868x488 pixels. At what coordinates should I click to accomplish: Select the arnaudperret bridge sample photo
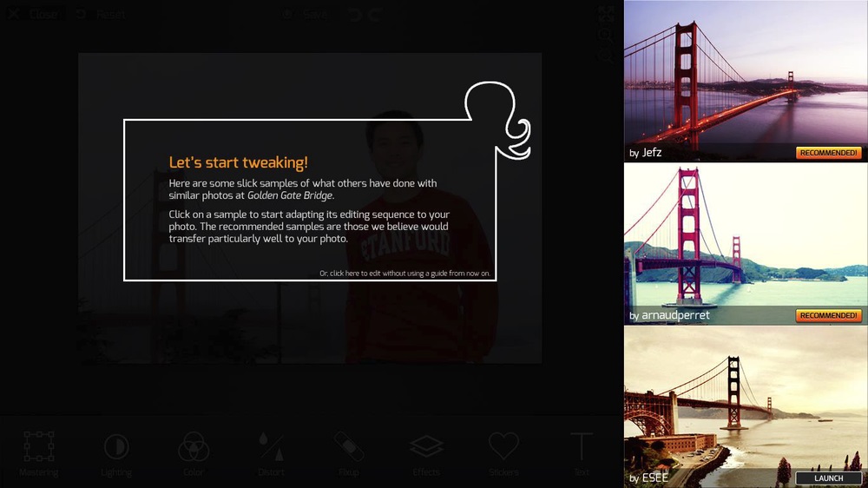coord(746,244)
